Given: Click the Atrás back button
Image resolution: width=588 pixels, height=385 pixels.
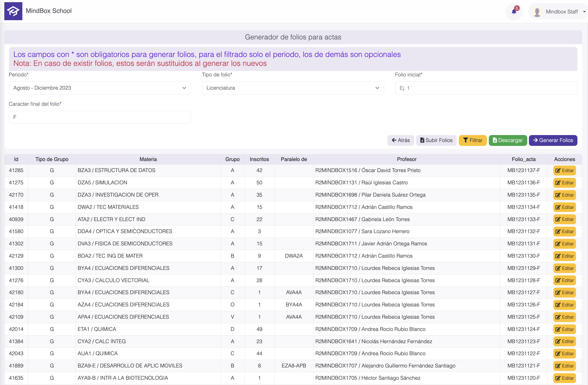Looking at the screenshot, I should (400, 140).
